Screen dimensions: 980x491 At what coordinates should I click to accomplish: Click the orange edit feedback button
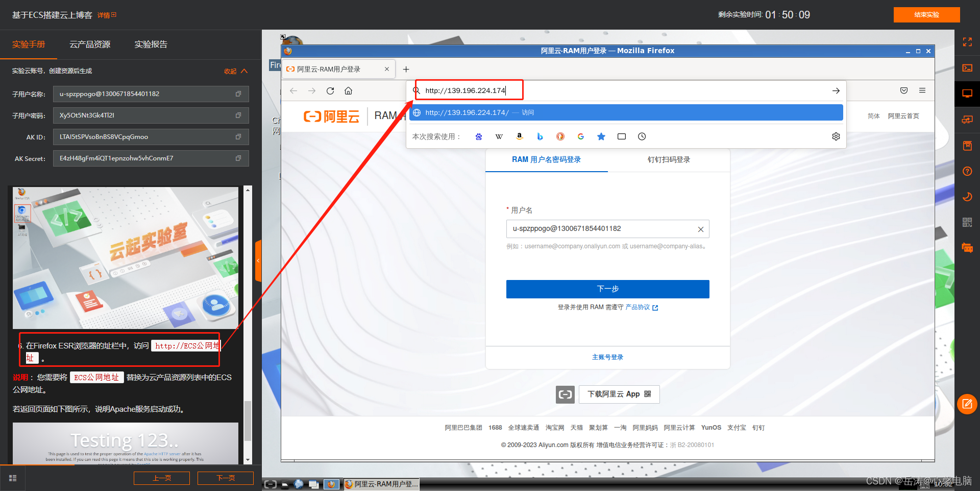coord(967,404)
